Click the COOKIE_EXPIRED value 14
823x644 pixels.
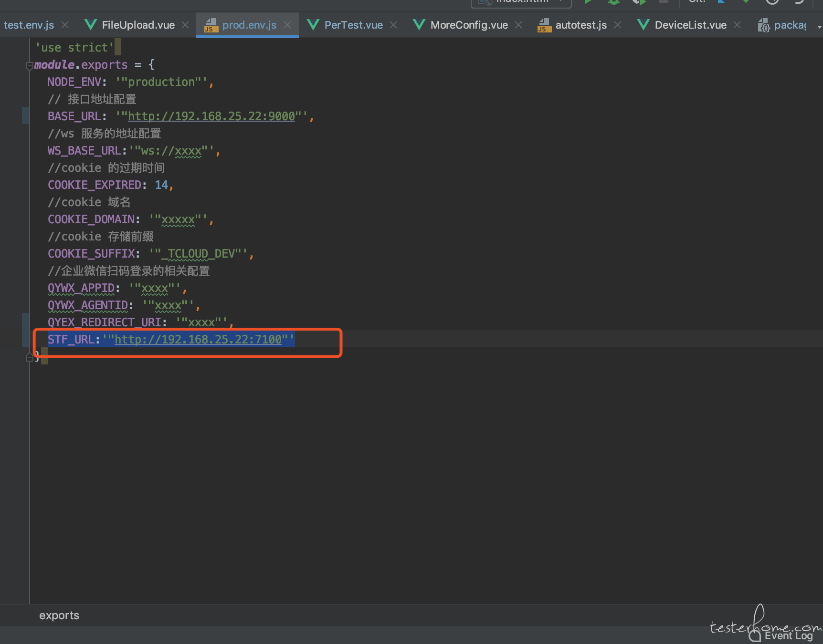(x=161, y=185)
